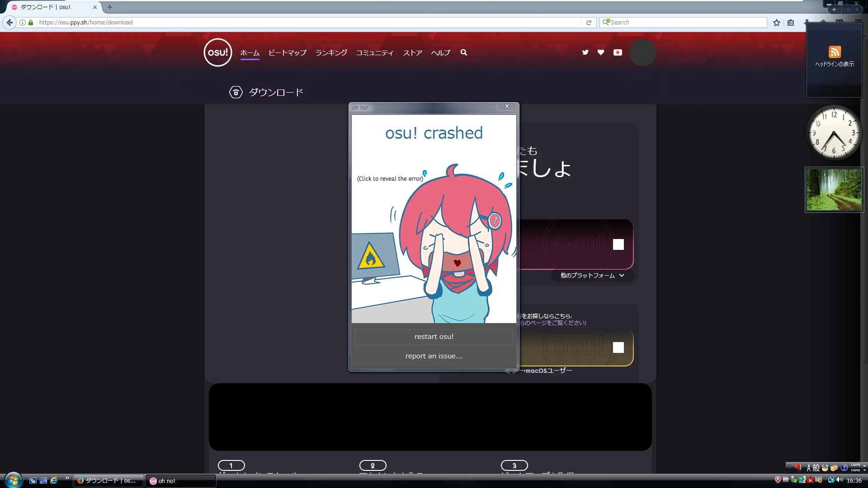
Task: Click the site info icon in address bar
Action: [x=23, y=22]
